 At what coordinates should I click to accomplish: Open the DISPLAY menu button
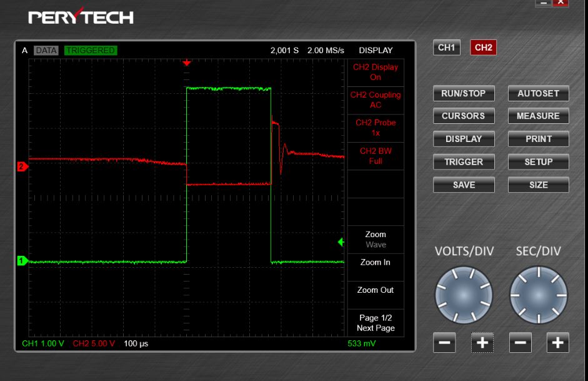tap(464, 139)
